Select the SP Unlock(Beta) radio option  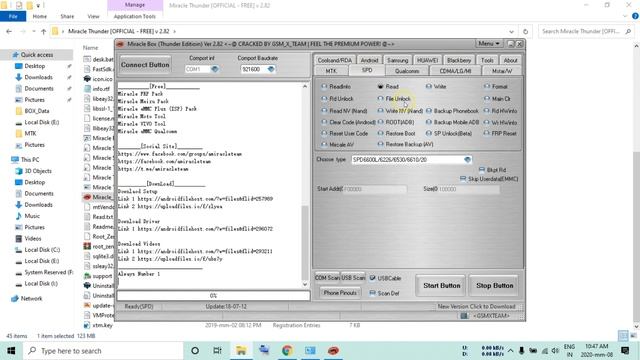coord(429,133)
